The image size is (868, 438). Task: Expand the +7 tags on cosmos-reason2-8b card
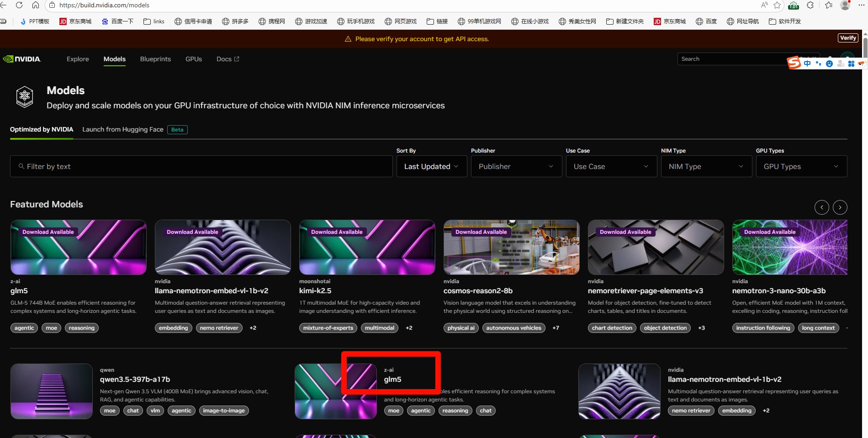coord(556,328)
